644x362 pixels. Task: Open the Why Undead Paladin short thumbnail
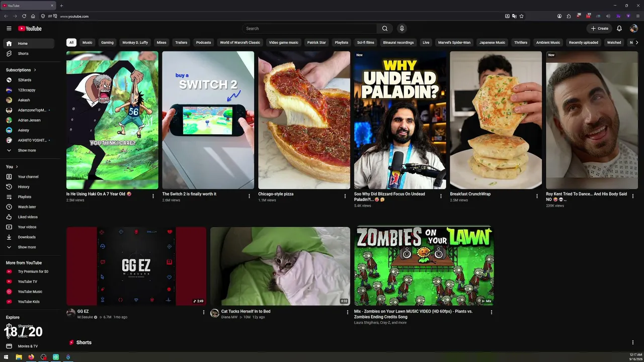[400, 120]
